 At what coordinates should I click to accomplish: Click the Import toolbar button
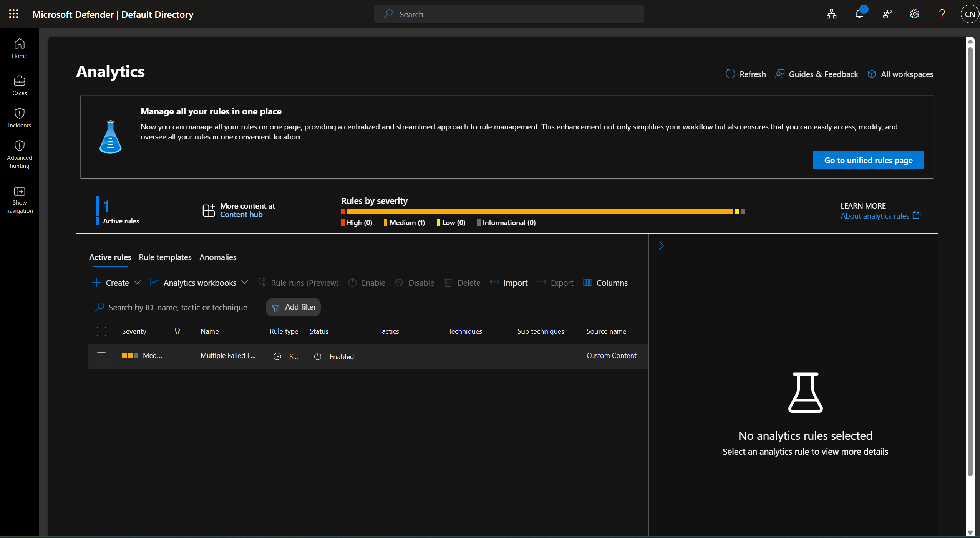(x=509, y=283)
